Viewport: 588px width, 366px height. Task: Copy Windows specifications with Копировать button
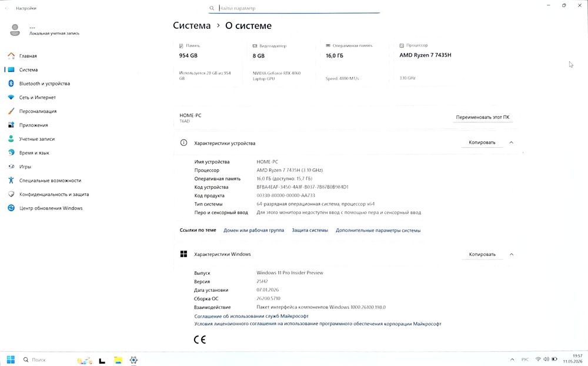(x=482, y=254)
